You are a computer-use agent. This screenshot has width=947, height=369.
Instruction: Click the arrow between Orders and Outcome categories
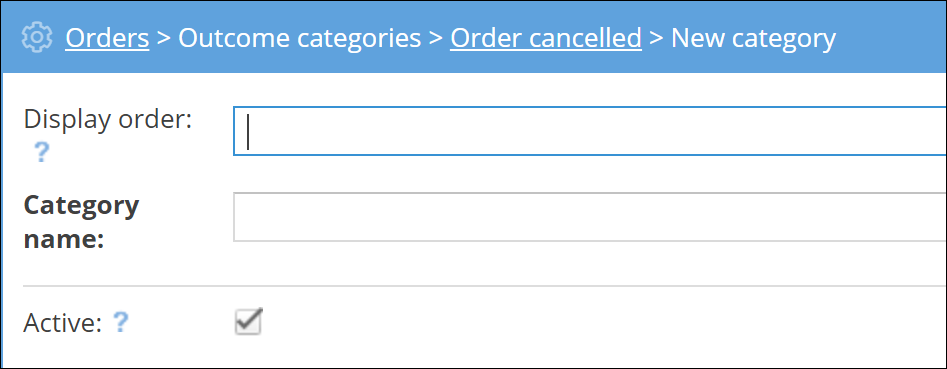pyautogui.click(x=164, y=39)
